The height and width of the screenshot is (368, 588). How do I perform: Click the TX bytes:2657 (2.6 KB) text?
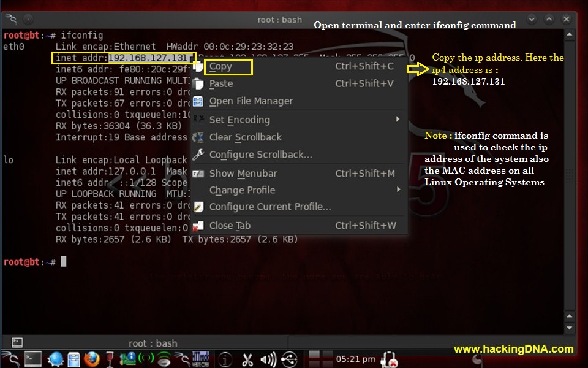(x=240, y=239)
